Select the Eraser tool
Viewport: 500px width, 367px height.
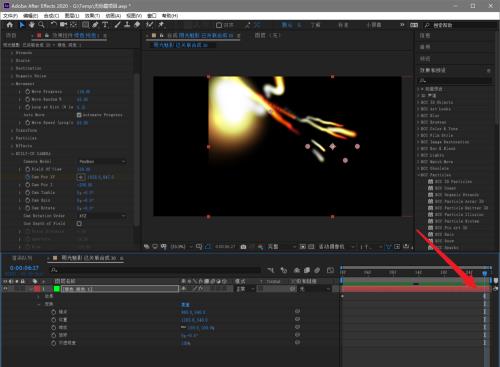coord(137,25)
